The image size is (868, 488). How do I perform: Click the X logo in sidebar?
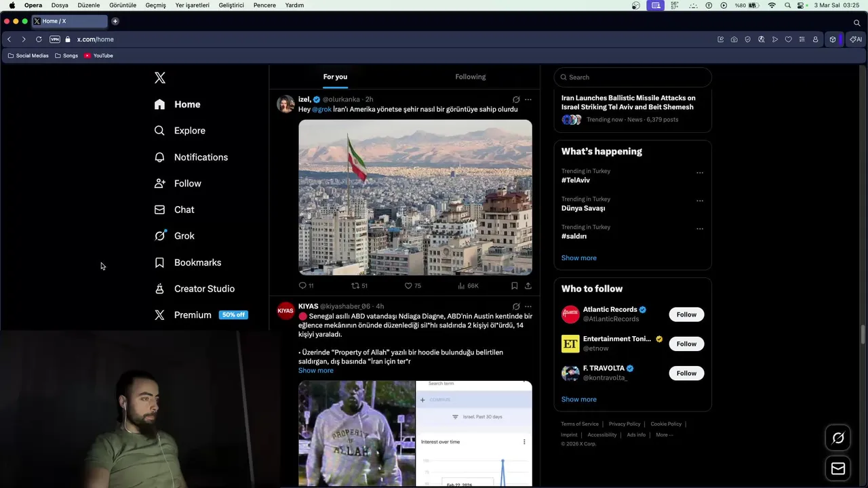[x=160, y=78]
